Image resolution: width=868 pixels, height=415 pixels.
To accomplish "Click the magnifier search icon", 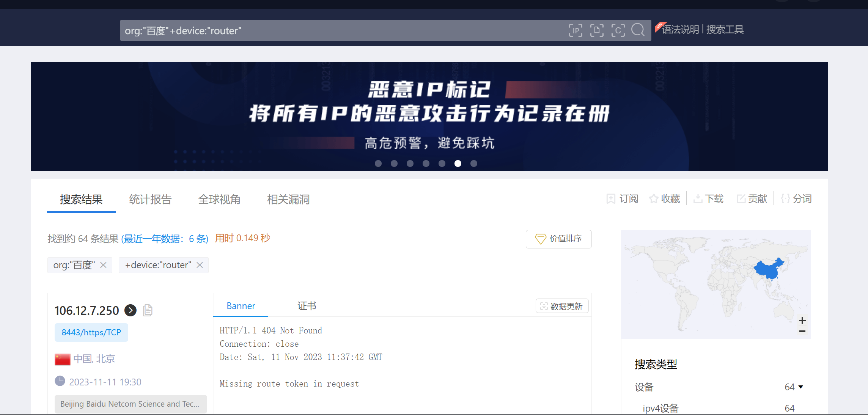I will [x=638, y=30].
